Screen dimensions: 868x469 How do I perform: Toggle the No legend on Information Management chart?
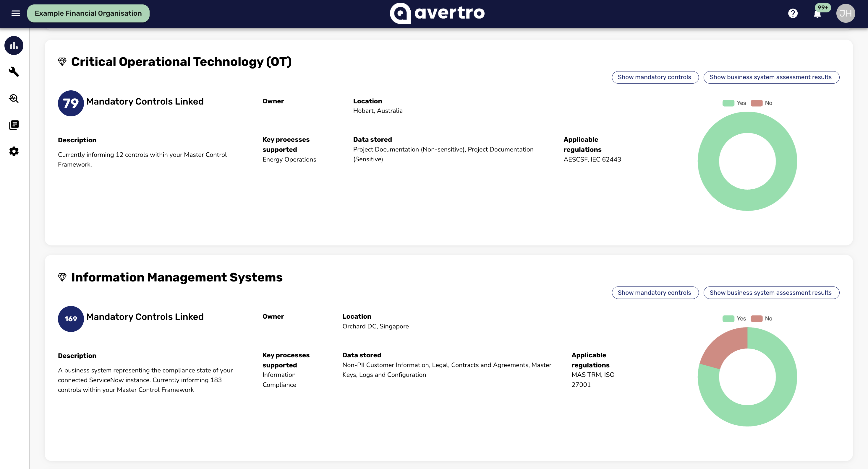point(762,318)
